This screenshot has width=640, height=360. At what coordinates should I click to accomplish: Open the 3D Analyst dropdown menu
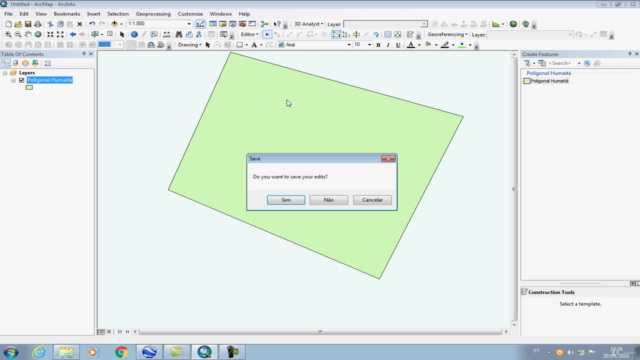(x=309, y=24)
